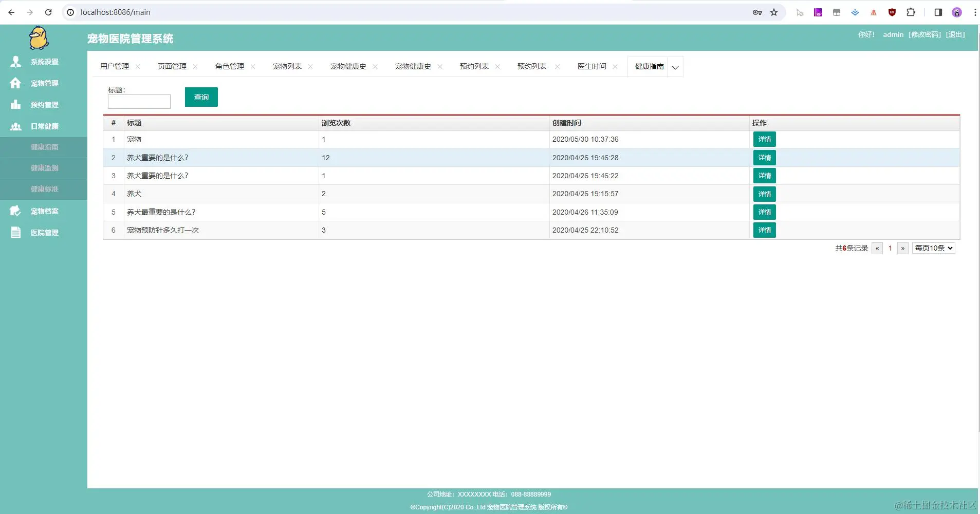Click the red shield extension icon
This screenshot has width=980, height=514.
892,12
